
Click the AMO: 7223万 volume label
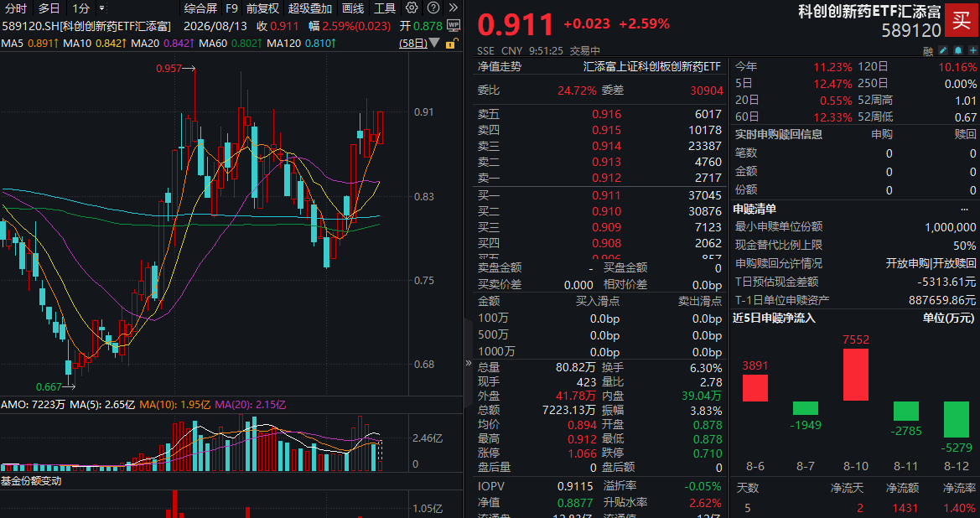tap(34, 405)
